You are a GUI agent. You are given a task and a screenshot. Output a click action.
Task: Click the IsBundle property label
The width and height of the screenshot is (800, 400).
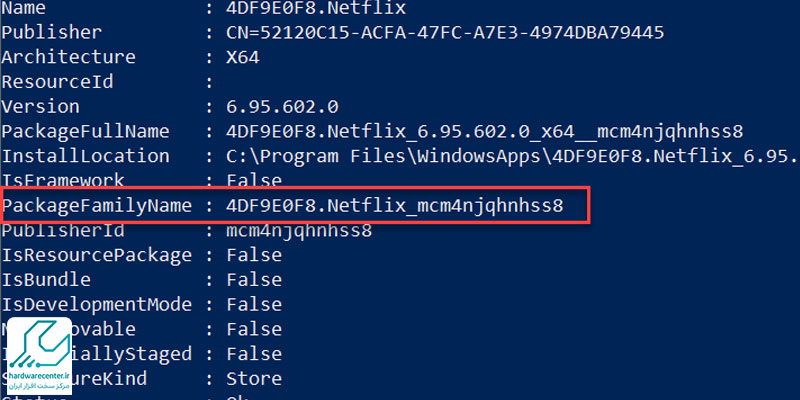[46, 280]
